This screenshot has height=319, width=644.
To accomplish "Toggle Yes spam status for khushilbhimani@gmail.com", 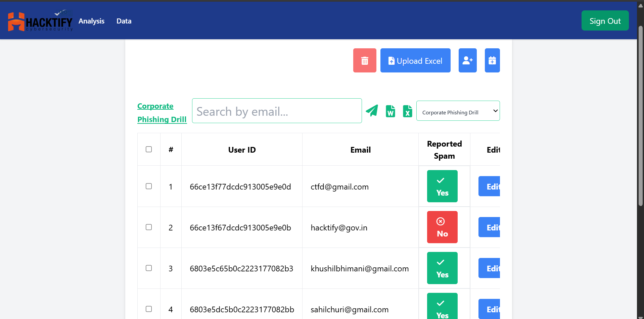I will [442, 268].
